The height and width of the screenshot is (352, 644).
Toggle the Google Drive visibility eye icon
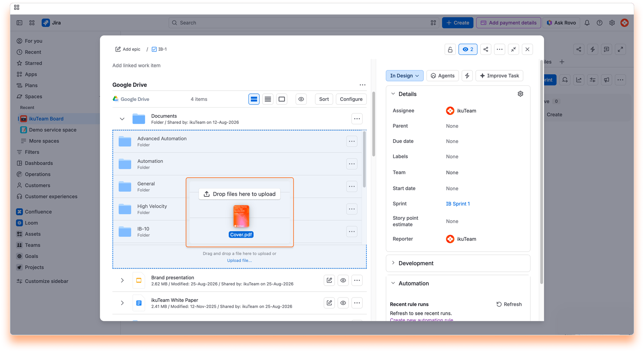click(301, 99)
